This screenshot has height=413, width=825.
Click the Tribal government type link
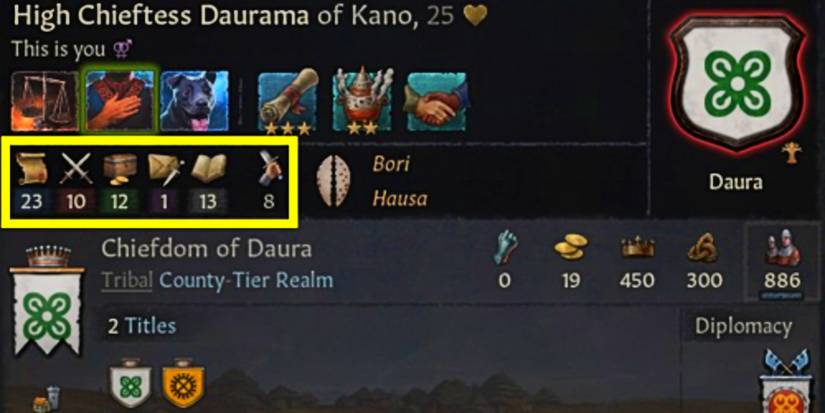(x=127, y=280)
